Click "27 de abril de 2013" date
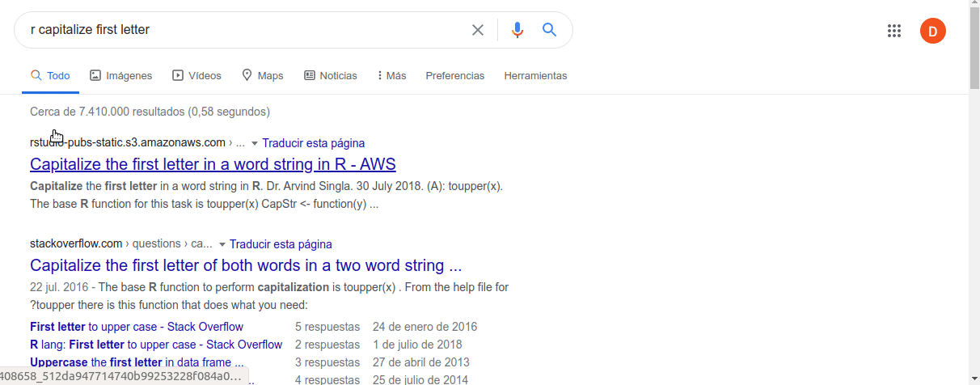Screen dimensions: 980x385 coord(421,362)
